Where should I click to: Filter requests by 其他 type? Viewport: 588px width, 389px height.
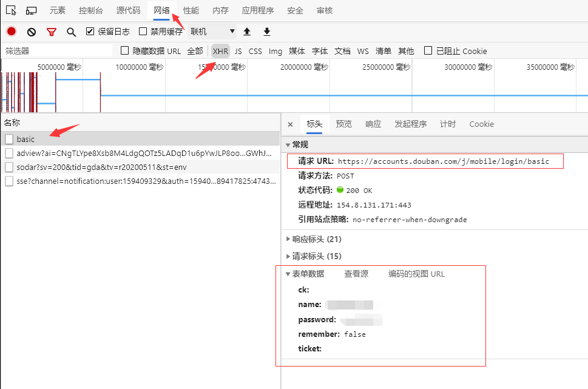point(406,51)
